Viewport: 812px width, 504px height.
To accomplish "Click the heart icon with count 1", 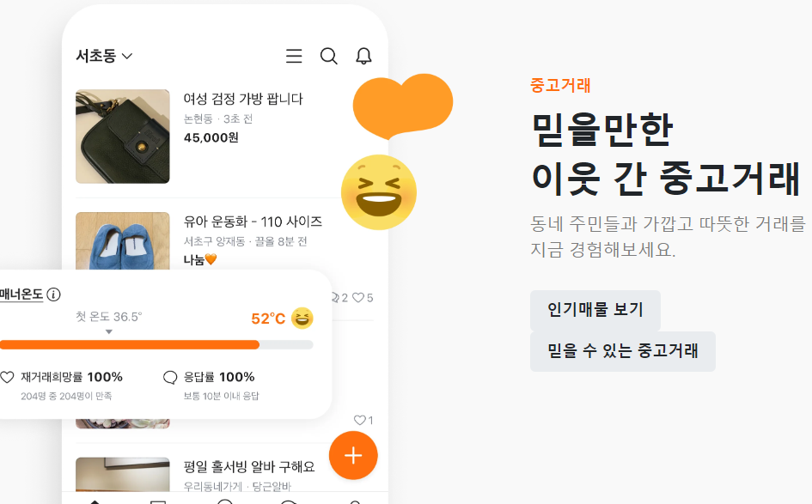I will [x=359, y=420].
